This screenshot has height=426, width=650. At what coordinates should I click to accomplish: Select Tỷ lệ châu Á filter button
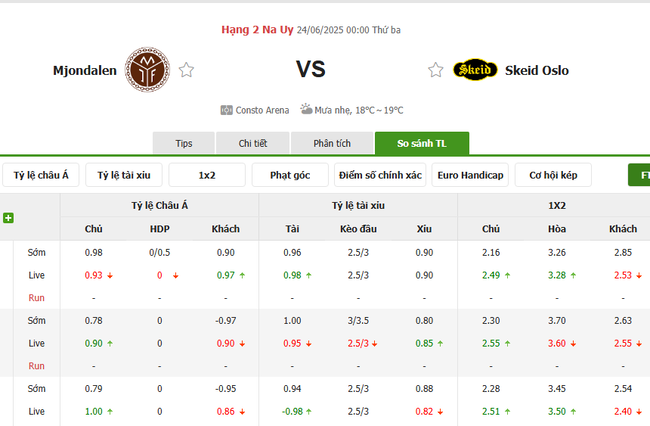point(41,175)
